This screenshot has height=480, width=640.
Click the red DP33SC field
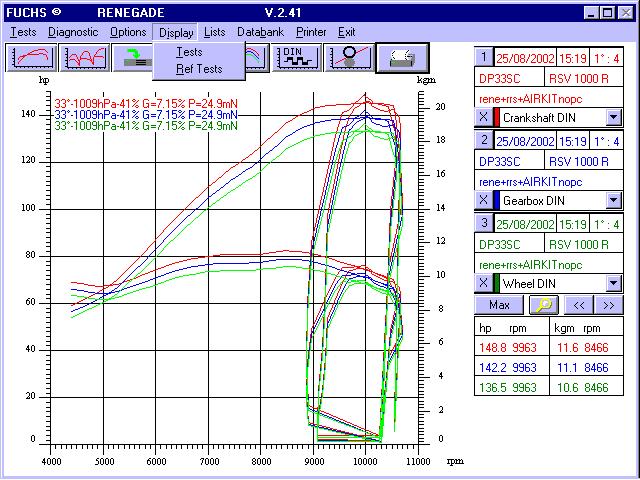[x=509, y=78]
